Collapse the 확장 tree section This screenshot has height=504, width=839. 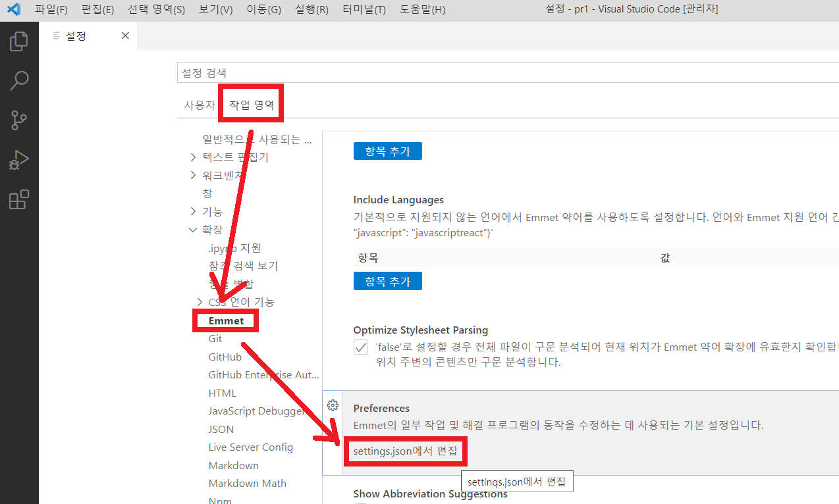[x=193, y=230]
